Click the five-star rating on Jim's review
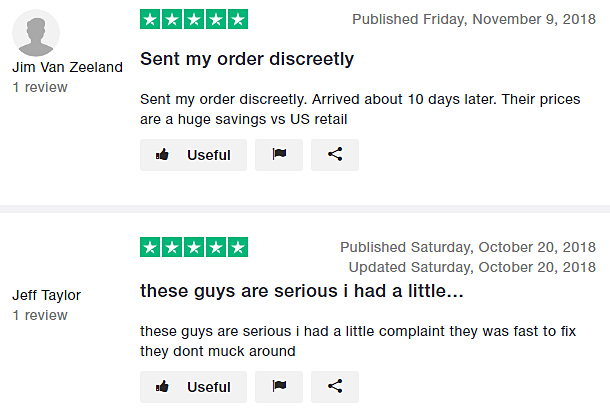 [x=194, y=19]
